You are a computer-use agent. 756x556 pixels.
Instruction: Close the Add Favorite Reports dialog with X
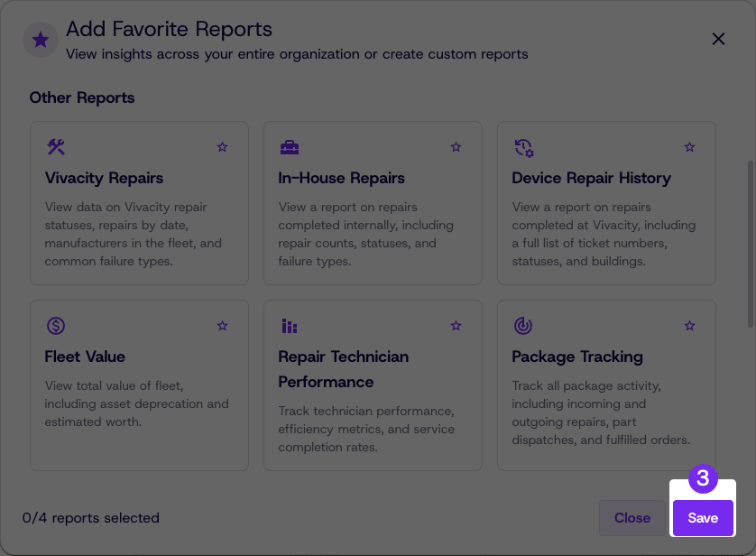(718, 39)
